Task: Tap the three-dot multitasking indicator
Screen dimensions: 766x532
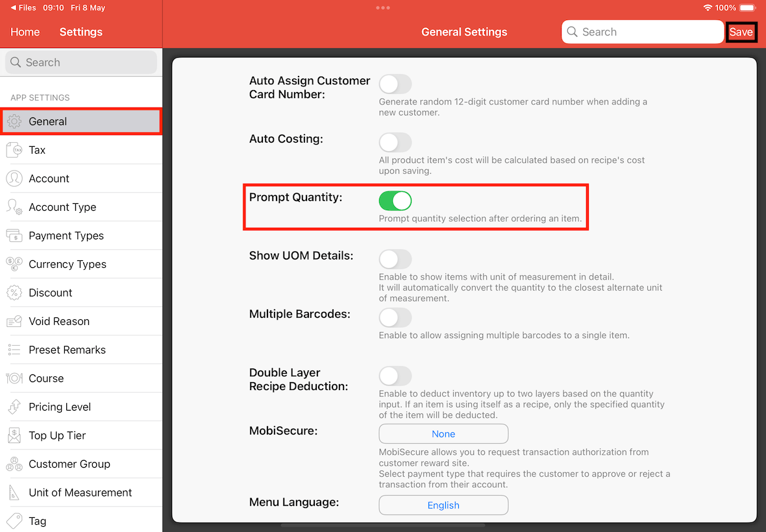Action: tap(383, 8)
